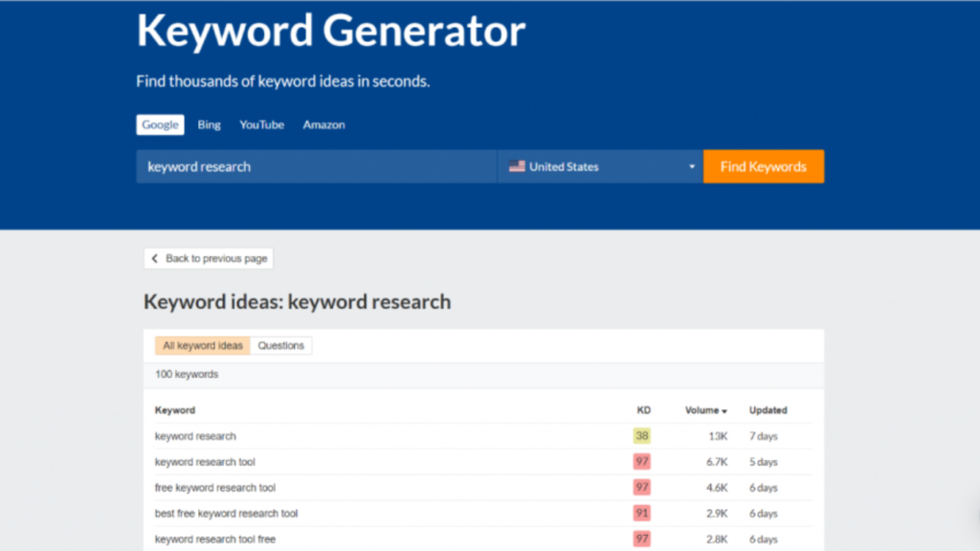Screen dimensions: 980x551
Task: Click the Find Keywords button
Action: click(763, 166)
